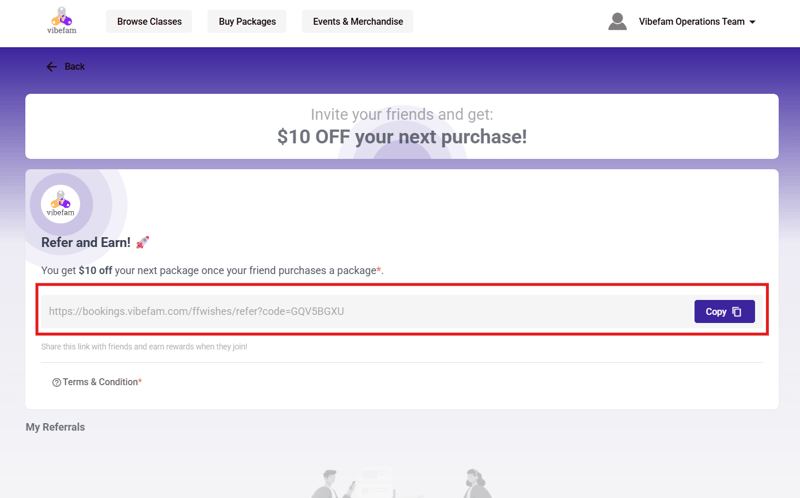Open the Browse Classes page
The width and height of the screenshot is (800, 498).
[149, 21]
